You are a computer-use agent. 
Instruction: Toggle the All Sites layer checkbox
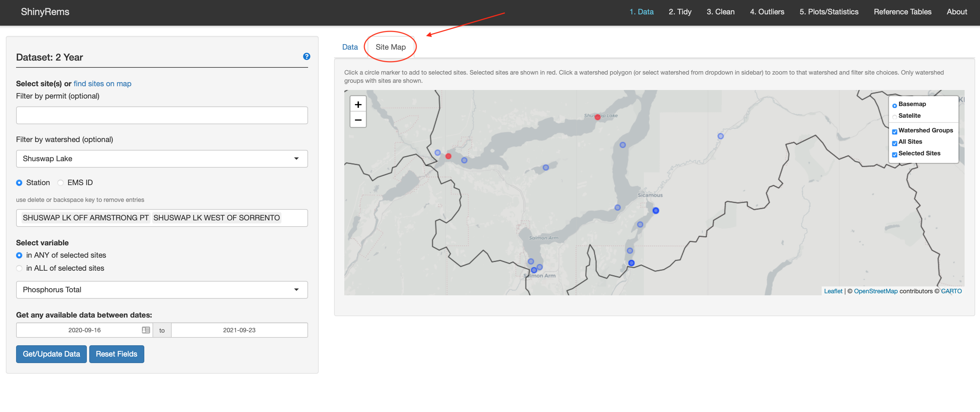pyautogui.click(x=895, y=143)
